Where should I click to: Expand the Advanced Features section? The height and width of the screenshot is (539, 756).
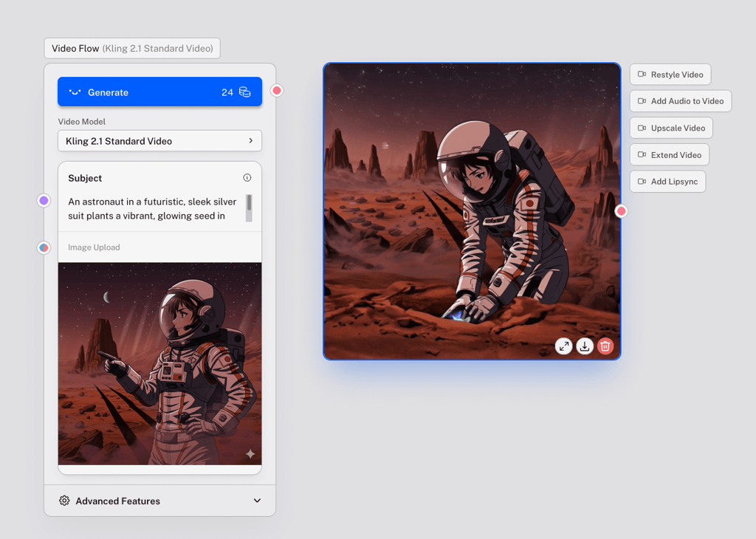click(159, 501)
